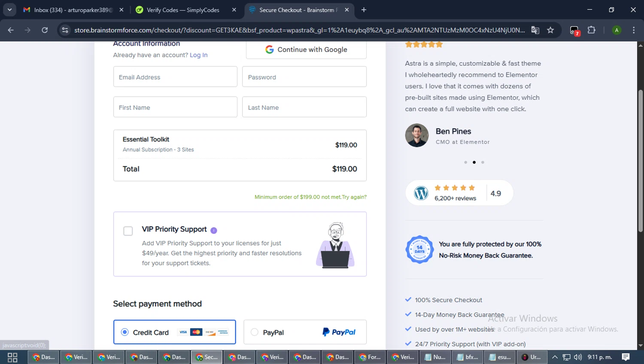The width and height of the screenshot is (644, 364).
Task: Click the checkout URL in the address bar
Action: click(x=299, y=30)
